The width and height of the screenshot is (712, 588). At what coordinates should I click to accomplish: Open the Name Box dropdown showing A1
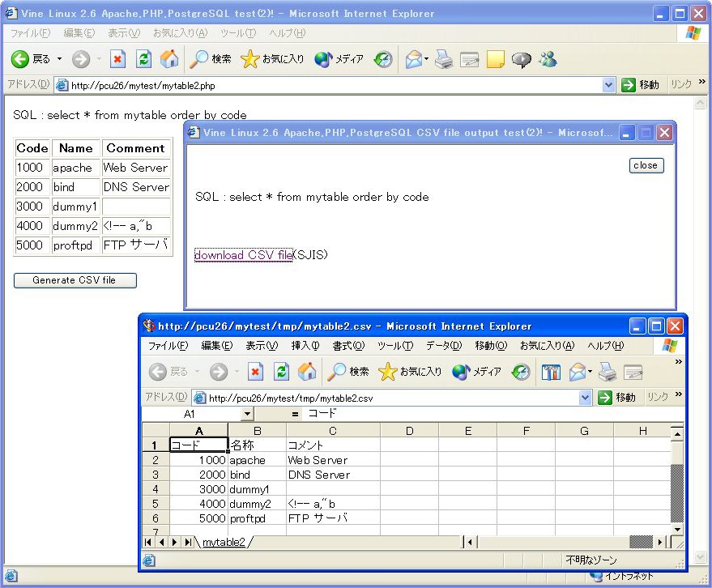coord(247,414)
